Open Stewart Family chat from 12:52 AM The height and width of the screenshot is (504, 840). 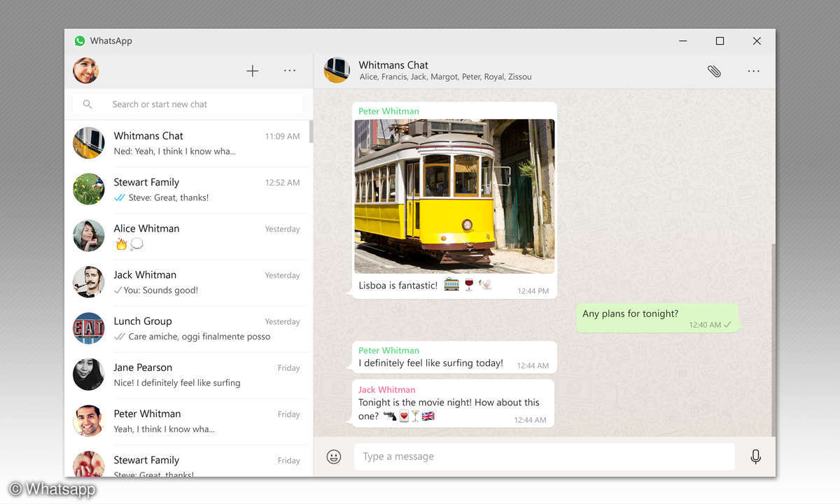[188, 190]
